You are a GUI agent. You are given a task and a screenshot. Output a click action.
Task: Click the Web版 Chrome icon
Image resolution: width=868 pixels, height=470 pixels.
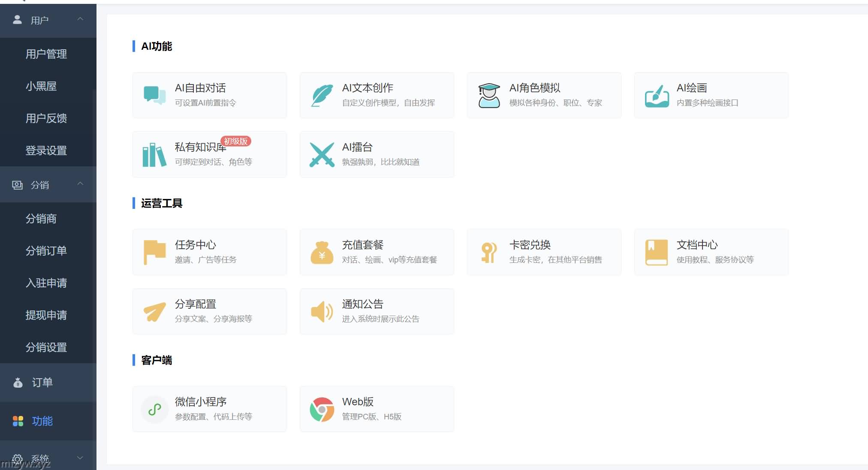click(x=322, y=409)
